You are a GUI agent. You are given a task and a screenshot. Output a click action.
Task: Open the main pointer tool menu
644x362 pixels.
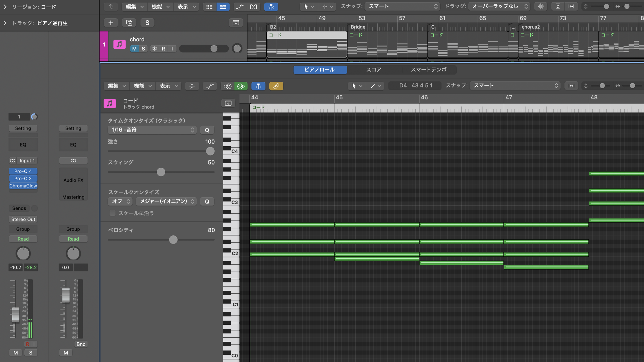click(309, 6)
